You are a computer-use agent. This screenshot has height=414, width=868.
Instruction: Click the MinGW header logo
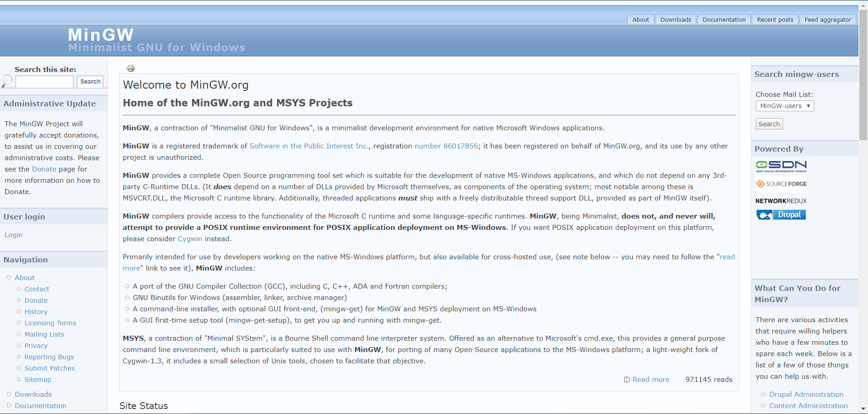(100, 34)
